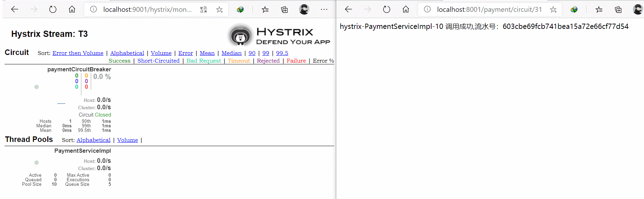Click the translate page icon in left address bar
This screenshot has width=644, height=199.
coord(203,10)
